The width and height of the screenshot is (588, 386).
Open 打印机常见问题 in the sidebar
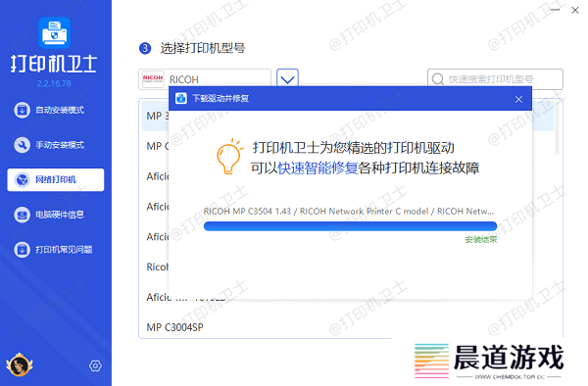(x=56, y=249)
